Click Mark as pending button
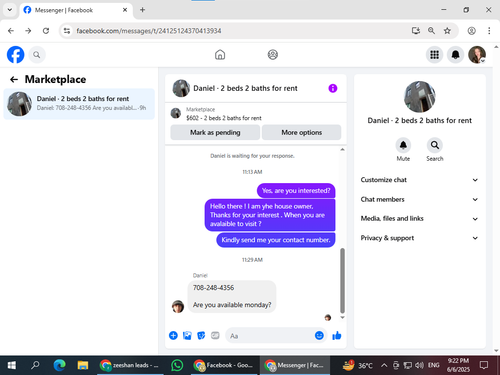Screen dimensions: 500x375 tap(215, 132)
